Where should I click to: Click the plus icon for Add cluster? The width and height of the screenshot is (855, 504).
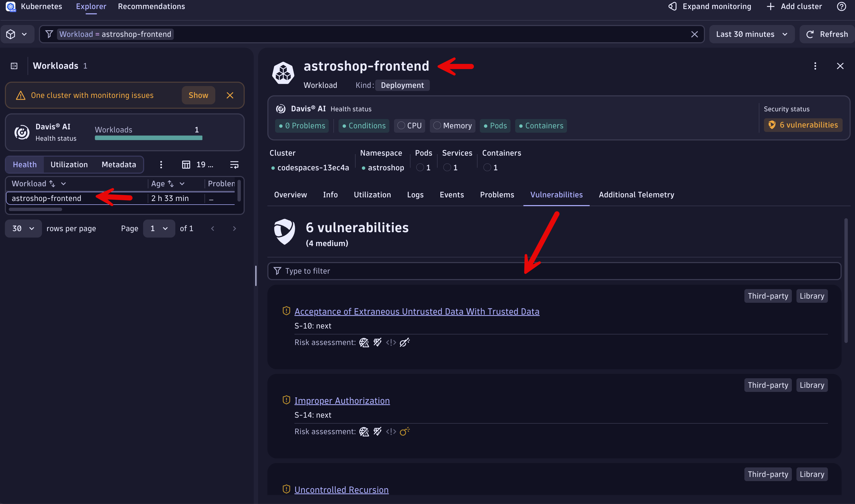[x=770, y=6]
